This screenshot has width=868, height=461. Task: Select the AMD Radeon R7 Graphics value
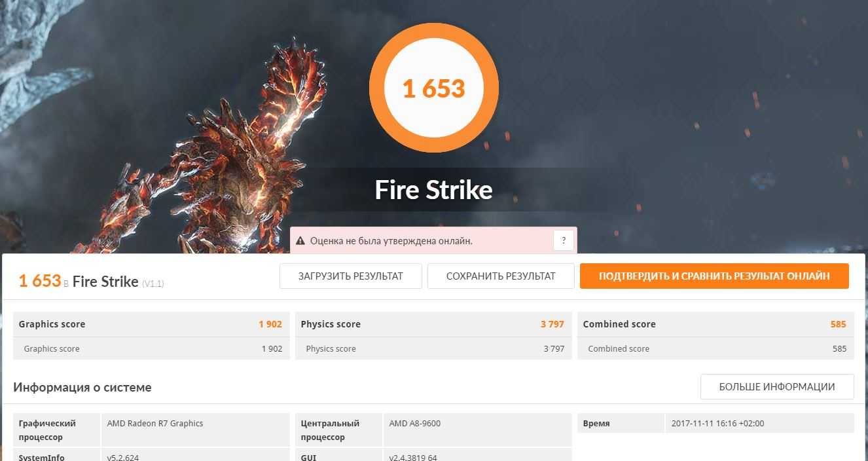pyautogui.click(x=155, y=424)
